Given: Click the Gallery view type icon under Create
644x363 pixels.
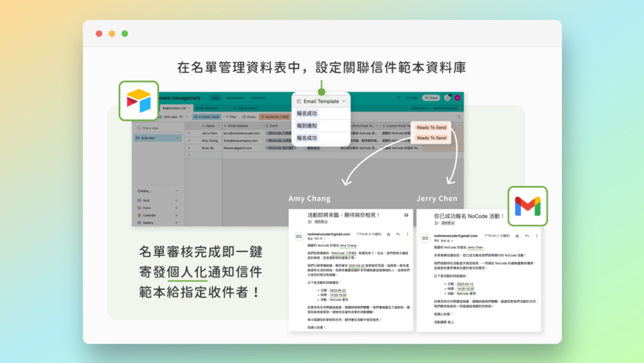Looking at the screenshot, I should 139,223.
